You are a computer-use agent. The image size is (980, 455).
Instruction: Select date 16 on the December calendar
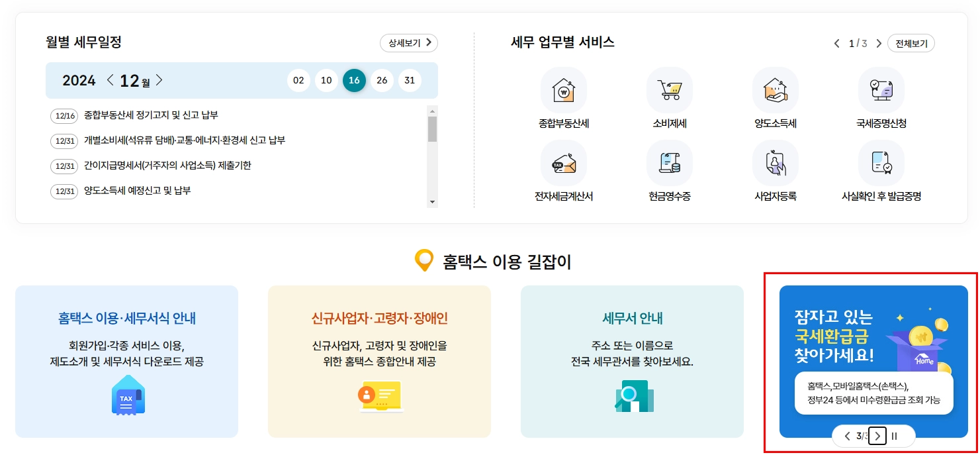point(354,80)
